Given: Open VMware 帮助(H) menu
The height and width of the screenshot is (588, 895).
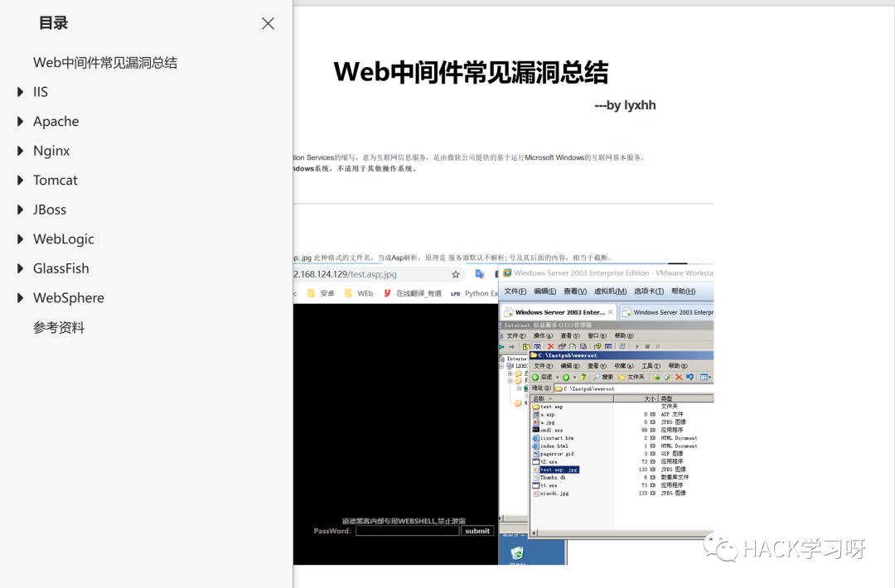Looking at the screenshot, I should (683, 292).
